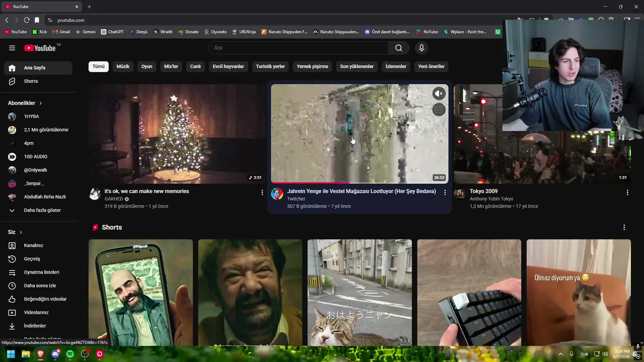Expand the Siz section
Viewport: 644px width, 362px height.
click(x=15, y=232)
